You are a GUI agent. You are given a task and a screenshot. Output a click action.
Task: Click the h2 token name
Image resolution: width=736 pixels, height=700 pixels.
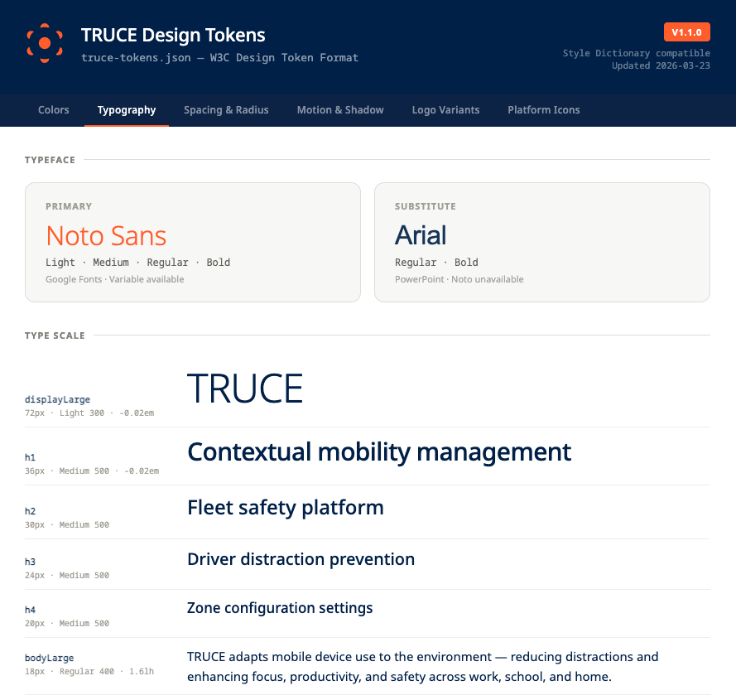tap(30, 511)
